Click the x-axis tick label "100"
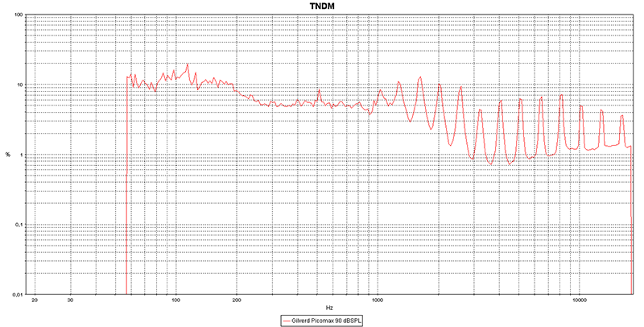The image size is (644, 327). point(175,300)
